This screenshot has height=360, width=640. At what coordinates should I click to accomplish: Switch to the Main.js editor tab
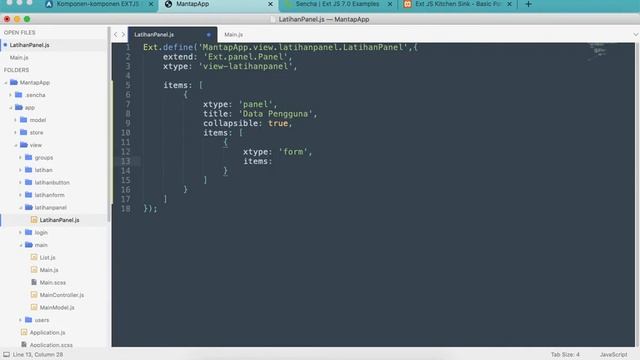(x=233, y=35)
